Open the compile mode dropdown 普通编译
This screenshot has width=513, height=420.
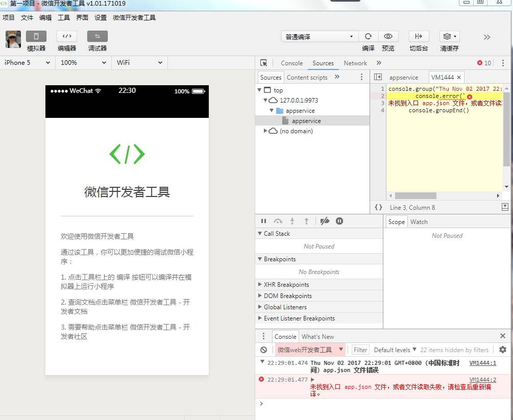320,37
